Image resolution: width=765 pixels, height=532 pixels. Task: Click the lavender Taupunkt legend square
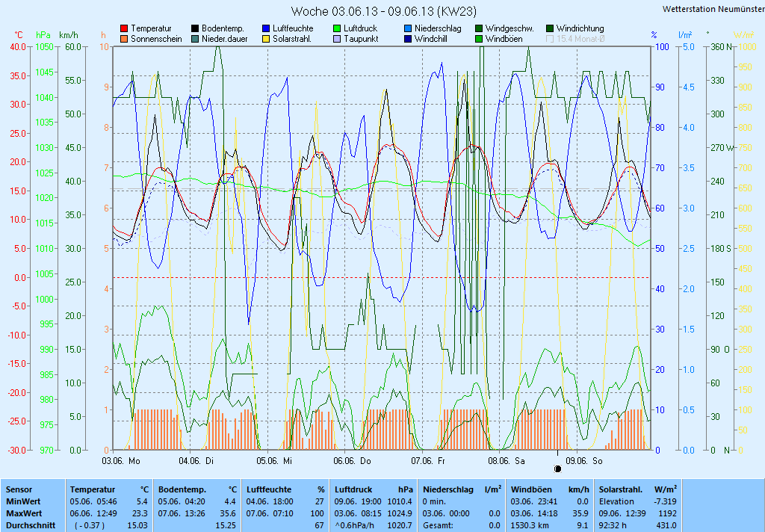(x=337, y=39)
